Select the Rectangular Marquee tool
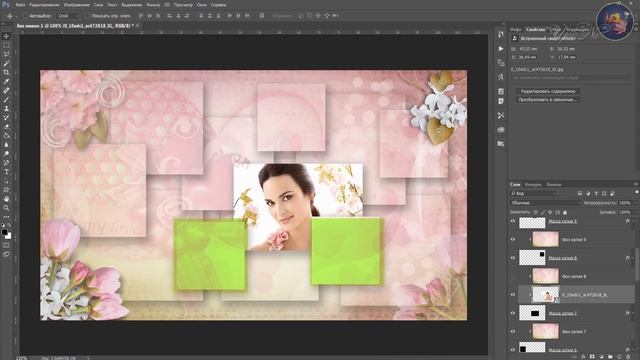The height and width of the screenshot is (360, 640). (6, 45)
